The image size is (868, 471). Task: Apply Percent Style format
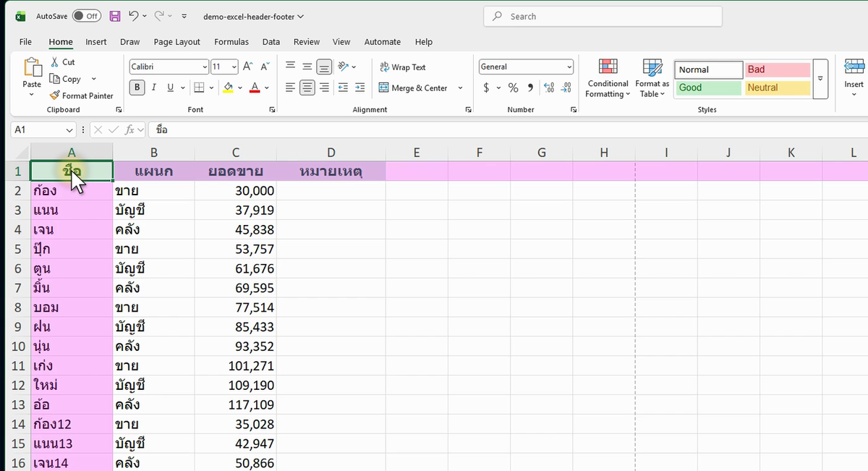pyautogui.click(x=513, y=88)
